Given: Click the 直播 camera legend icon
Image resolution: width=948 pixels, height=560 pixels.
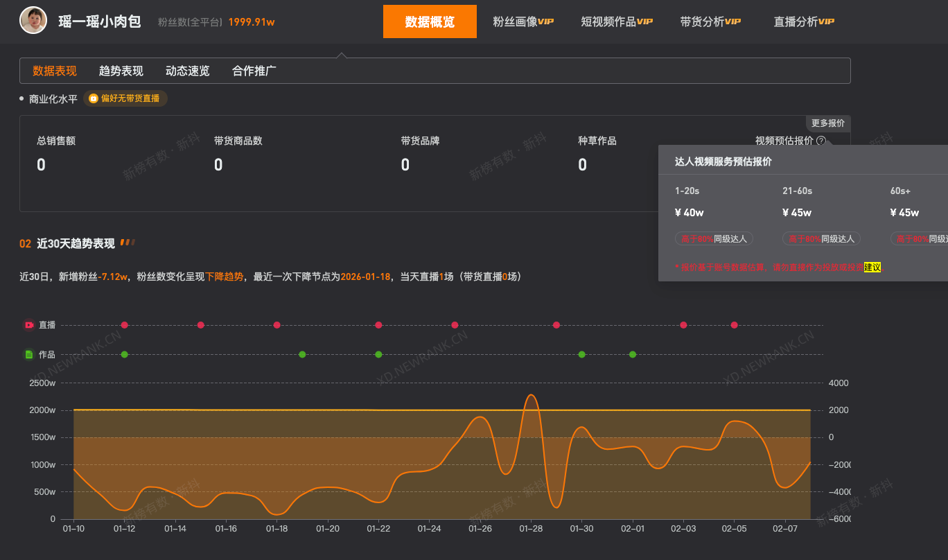Looking at the screenshot, I should point(29,324).
